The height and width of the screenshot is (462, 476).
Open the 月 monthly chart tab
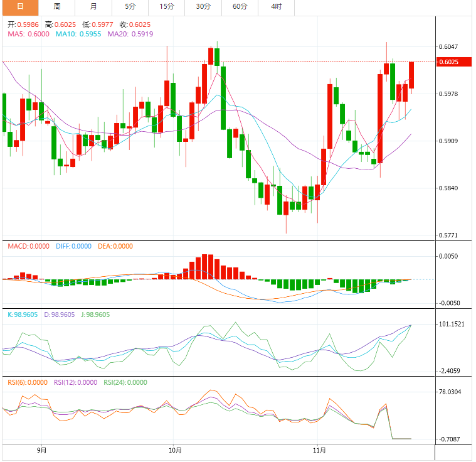click(93, 7)
